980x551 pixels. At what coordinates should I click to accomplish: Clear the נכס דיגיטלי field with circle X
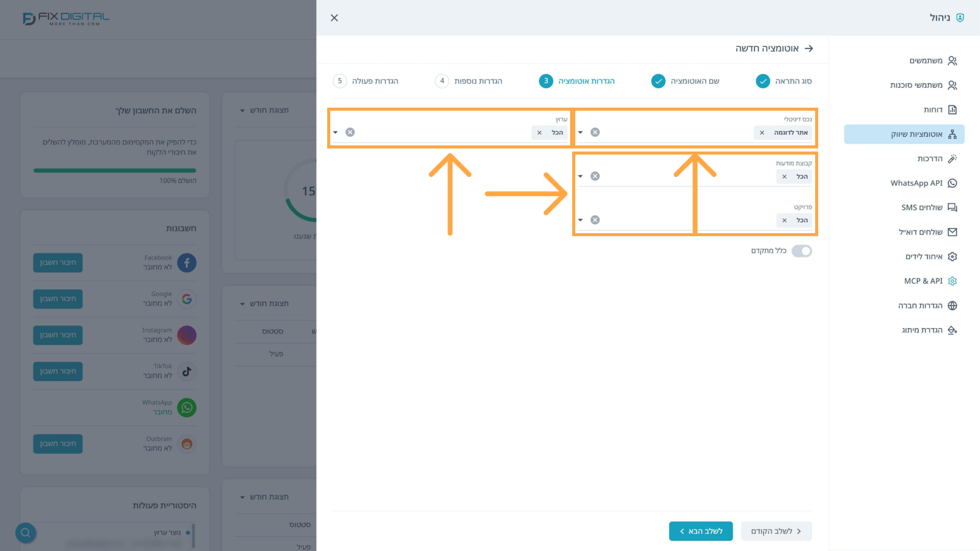coord(595,132)
